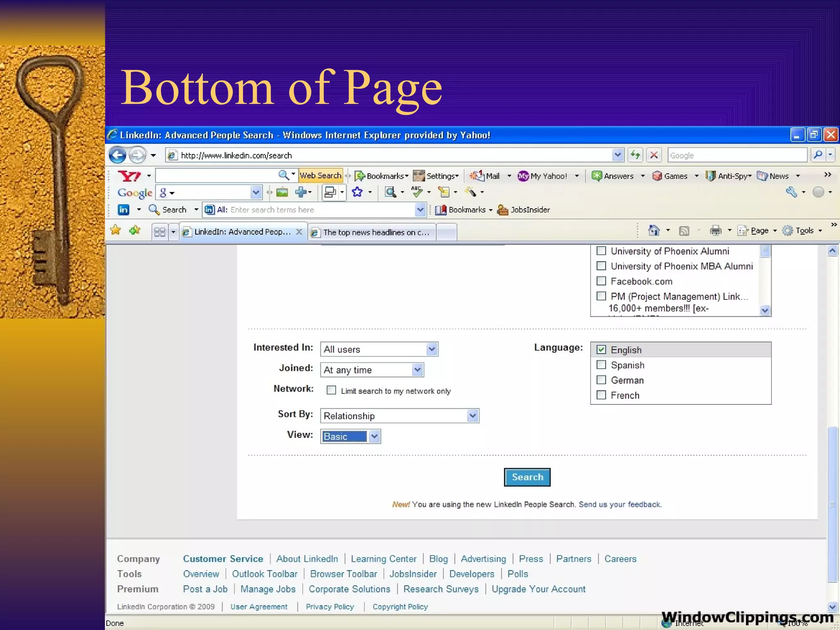Viewport: 840px width, 630px height.
Task: Click the Google toolbar spell check ABC icon
Action: 417,192
